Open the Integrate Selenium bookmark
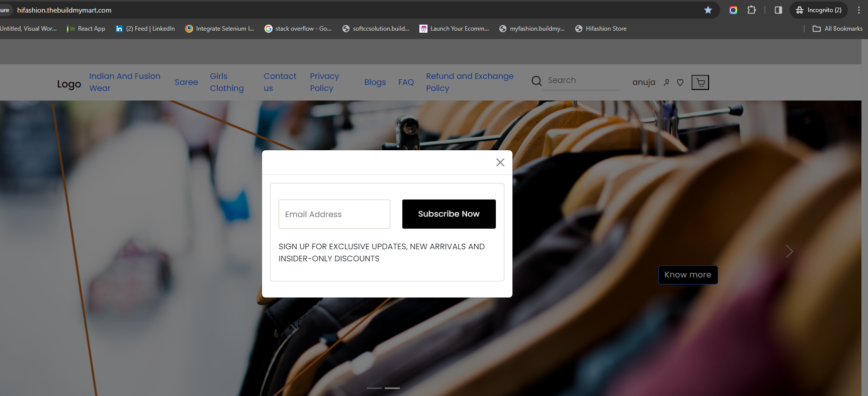The height and width of the screenshot is (396, 868). 220,29
